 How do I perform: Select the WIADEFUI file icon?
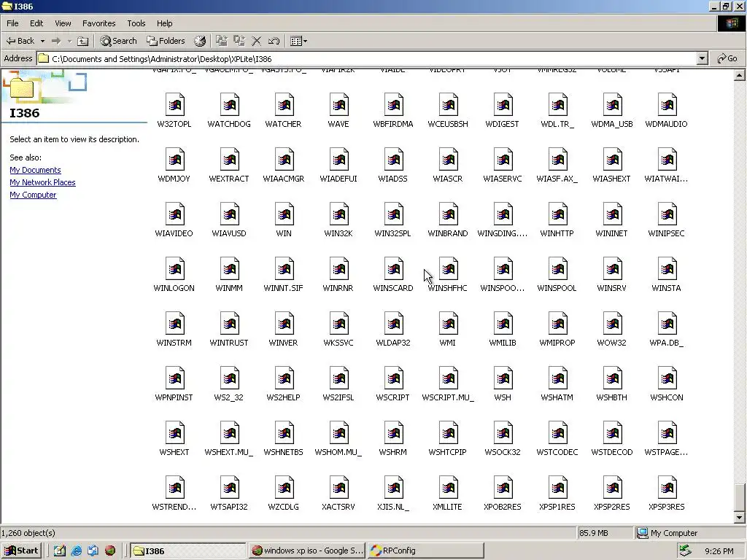(338, 158)
